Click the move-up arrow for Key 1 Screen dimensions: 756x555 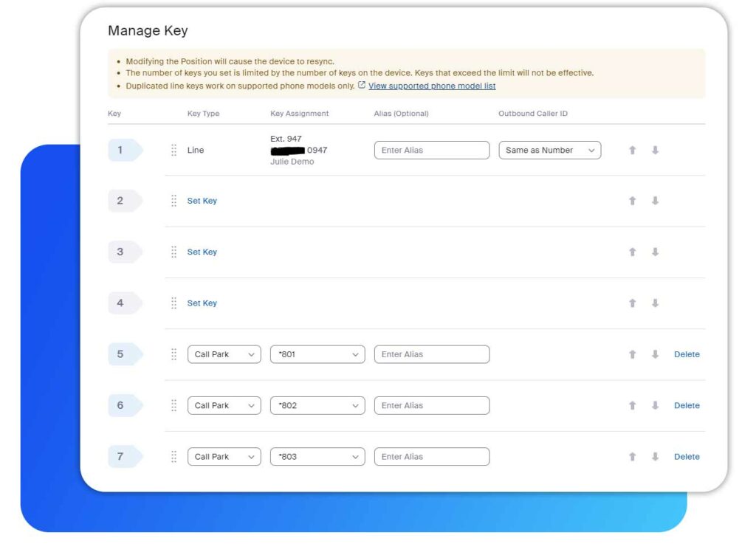[x=633, y=150]
